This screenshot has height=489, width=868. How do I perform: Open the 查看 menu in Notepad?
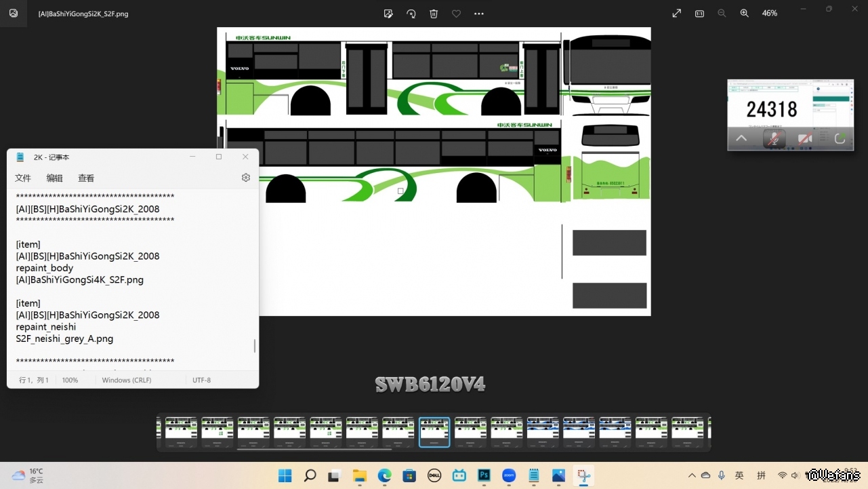coord(86,178)
